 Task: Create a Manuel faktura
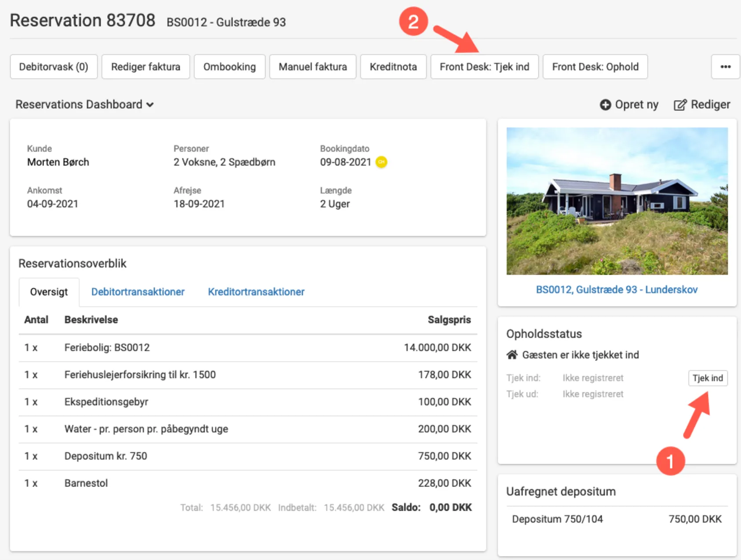(312, 67)
